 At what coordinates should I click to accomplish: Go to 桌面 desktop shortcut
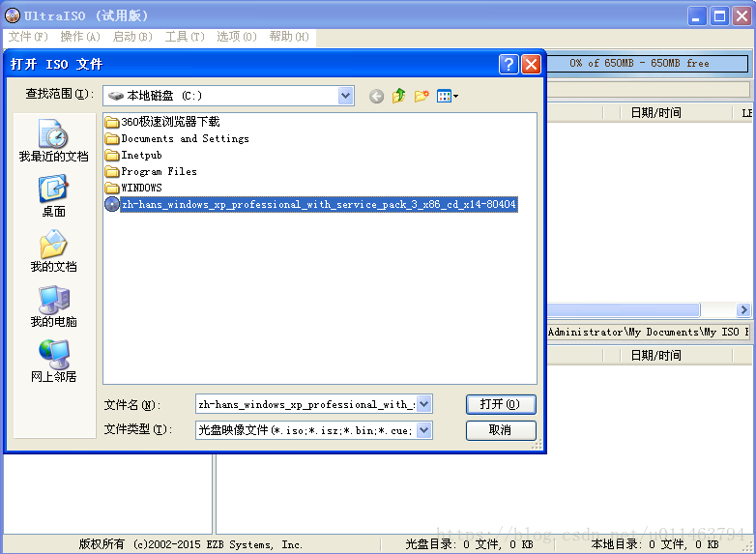coord(53,195)
